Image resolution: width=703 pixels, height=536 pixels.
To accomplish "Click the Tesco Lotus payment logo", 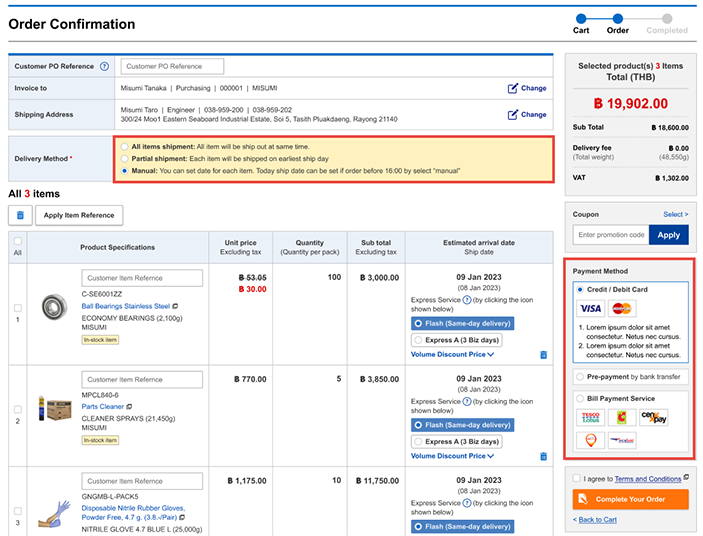I will tap(590, 417).
